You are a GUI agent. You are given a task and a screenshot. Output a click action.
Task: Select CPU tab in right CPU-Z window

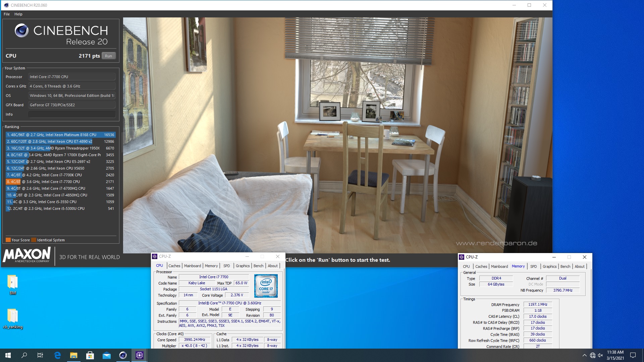tap(466, 266)
